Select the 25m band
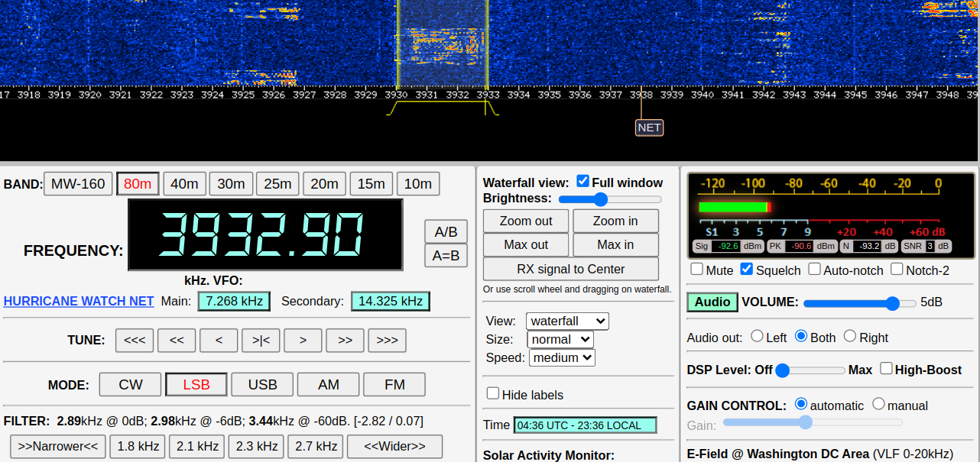This screenshot has width=980, height=462. [277, 184]
